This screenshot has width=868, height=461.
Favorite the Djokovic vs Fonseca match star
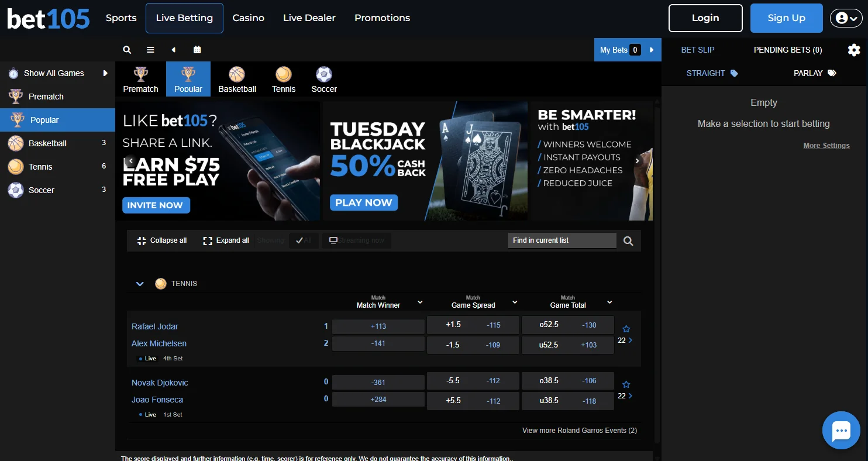(626, 384)
